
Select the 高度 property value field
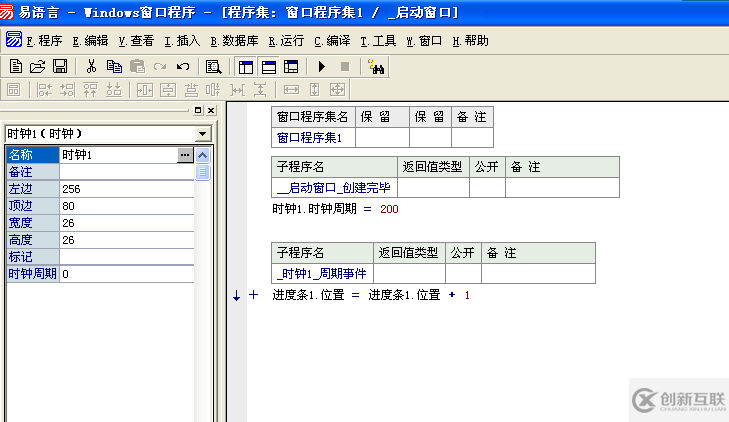coord(126,240)
